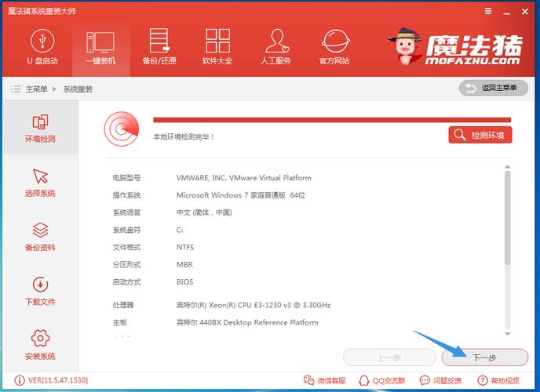Open 人工服务 support
The image size is (540, 392).
point(275,47)
